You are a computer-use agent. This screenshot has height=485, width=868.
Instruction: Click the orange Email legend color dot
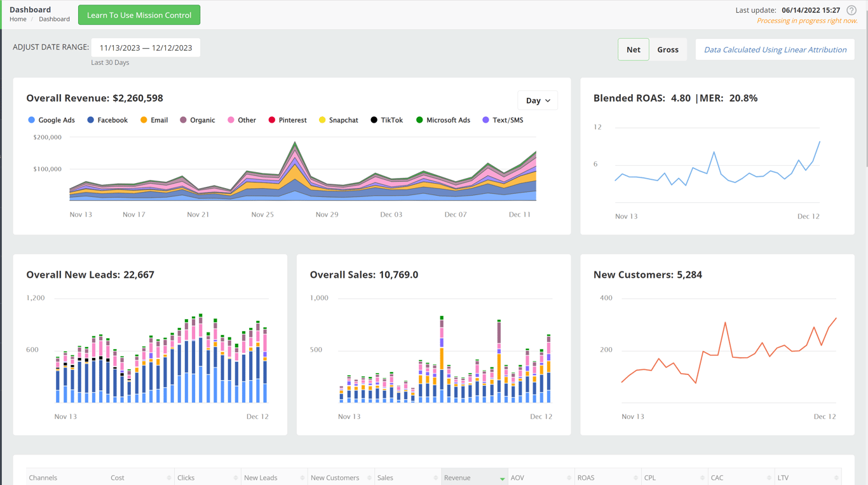144,120
